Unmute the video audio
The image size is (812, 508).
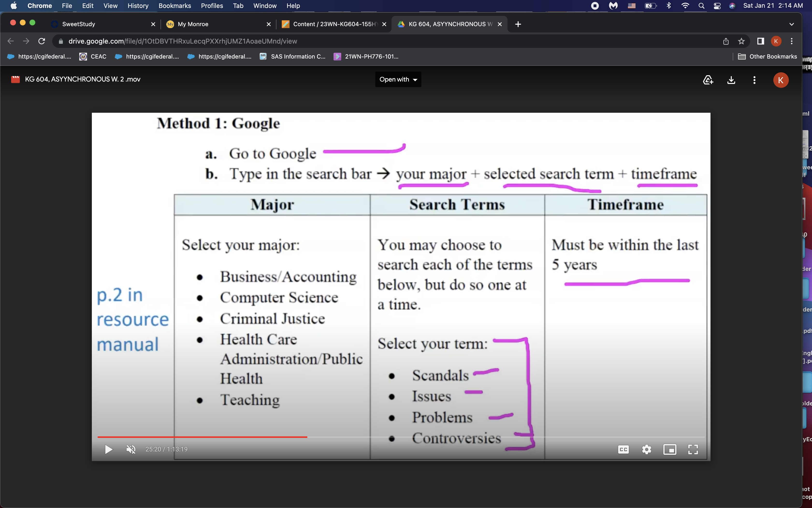(x=131, y=449)
